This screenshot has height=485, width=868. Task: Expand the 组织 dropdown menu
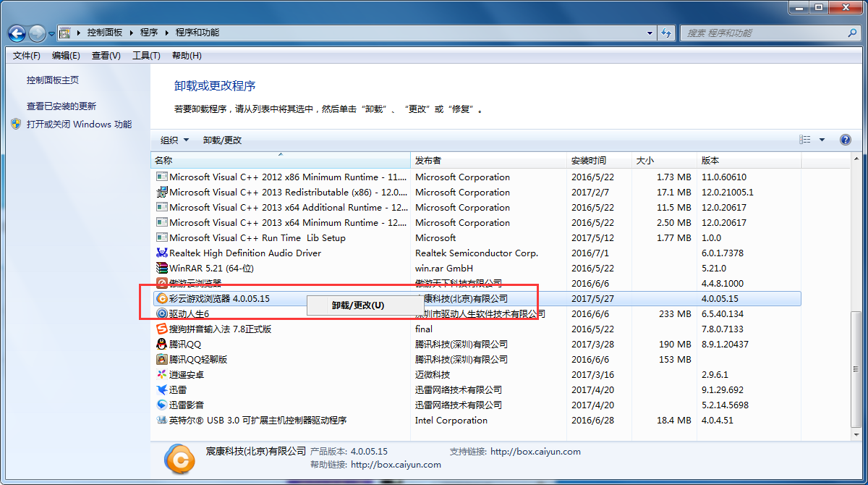[174, 140]
